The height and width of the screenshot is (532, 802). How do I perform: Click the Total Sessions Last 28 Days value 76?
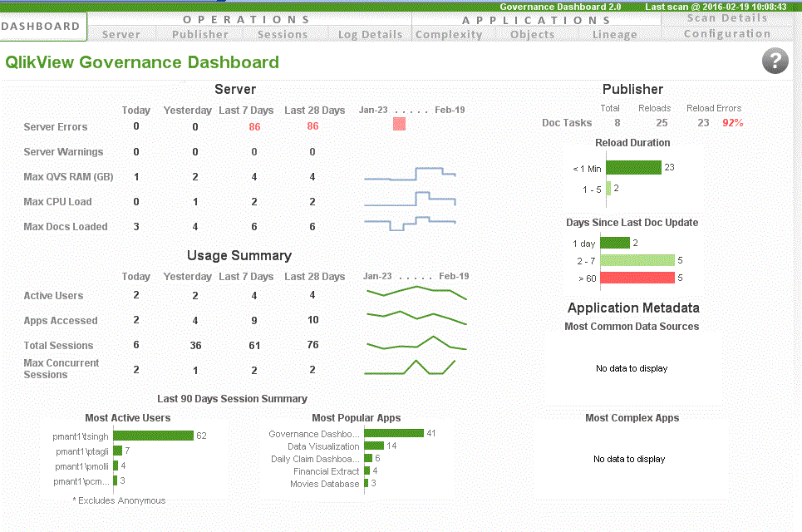point(313,345)
